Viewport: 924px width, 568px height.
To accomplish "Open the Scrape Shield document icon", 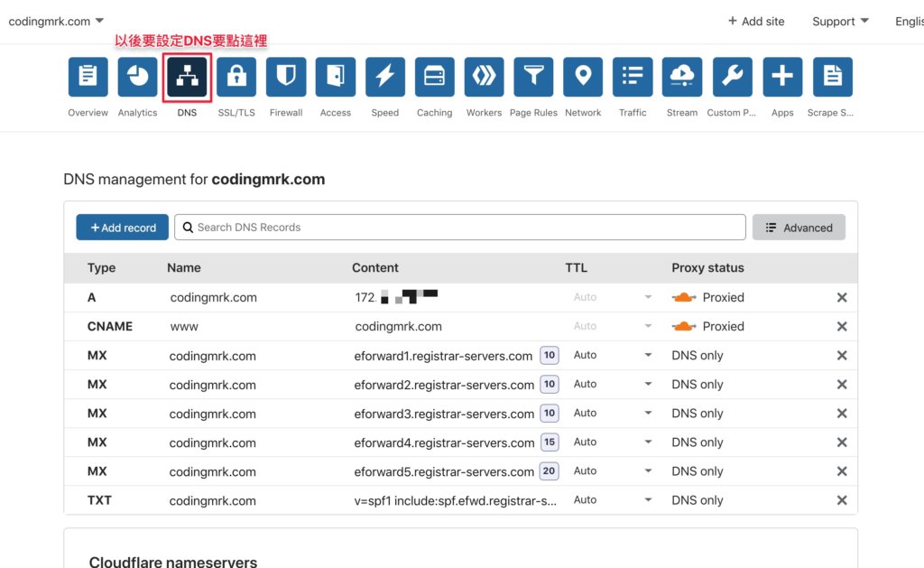I will point(833,77).
